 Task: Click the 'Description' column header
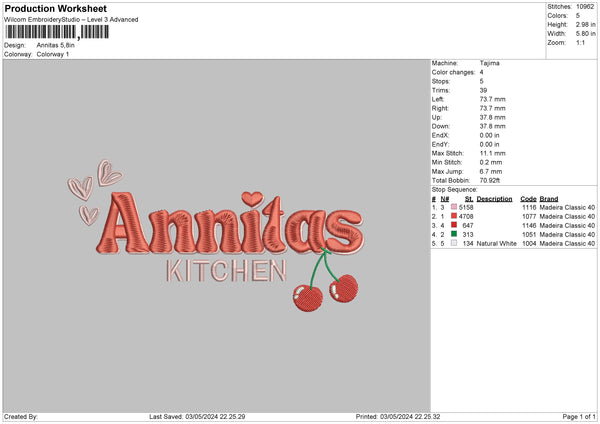pyautogui.click(x=494, y=199)
